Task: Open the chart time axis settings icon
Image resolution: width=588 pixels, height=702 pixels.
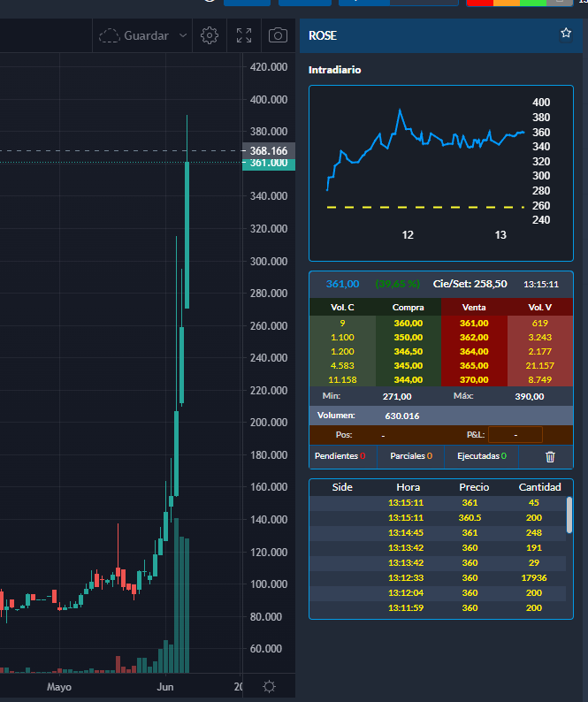Action: pyautogui.click(x=269, y=686)
